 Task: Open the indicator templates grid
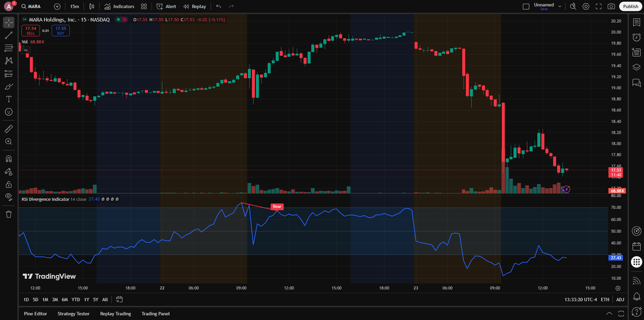[144, 6]
